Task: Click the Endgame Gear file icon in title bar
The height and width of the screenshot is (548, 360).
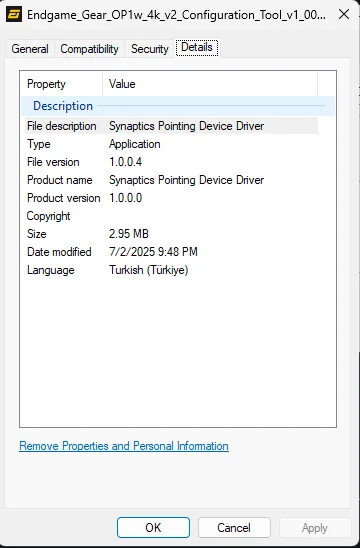Action: click(x=14, y=15)
